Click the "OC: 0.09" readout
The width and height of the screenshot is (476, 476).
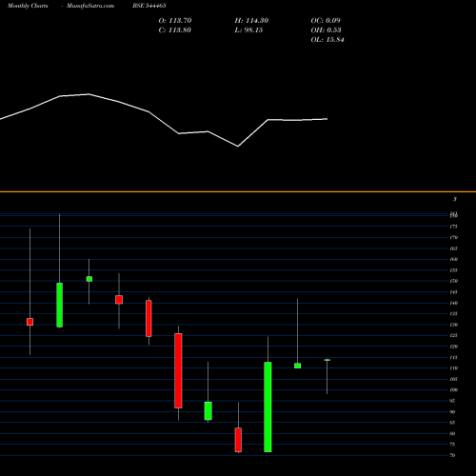(x=326, y=21)
